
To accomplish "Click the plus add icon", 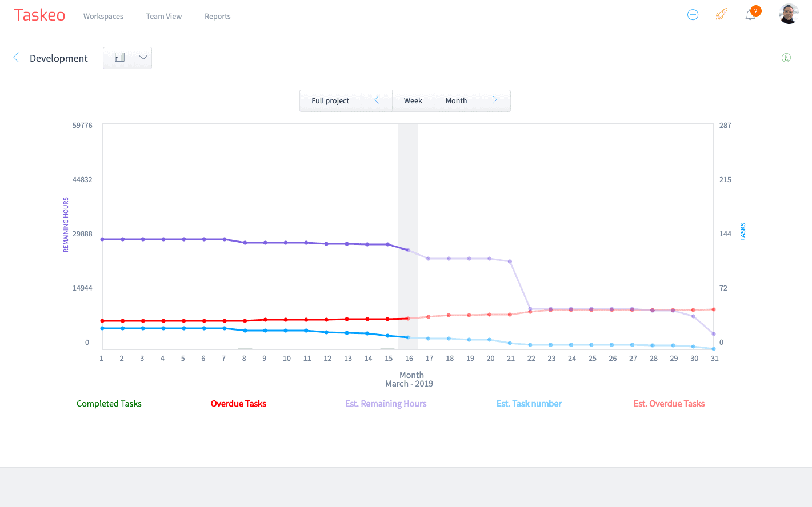I will (x=693, y=15).
